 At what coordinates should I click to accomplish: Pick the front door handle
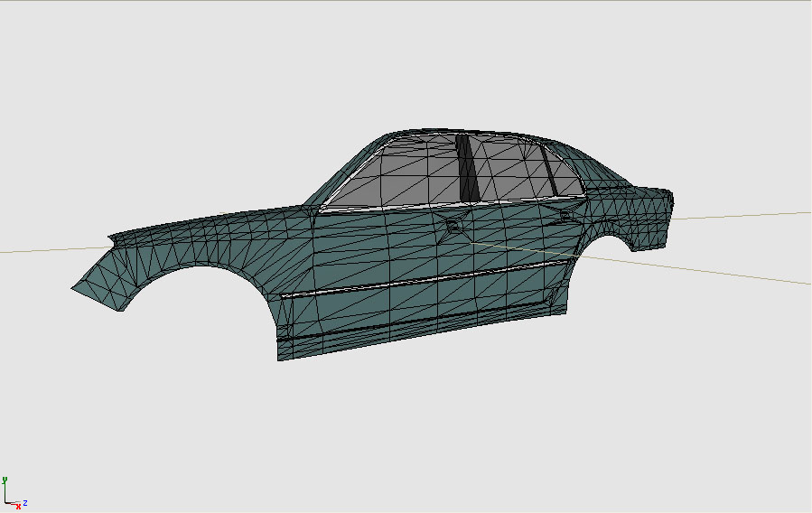click(453, 224)
